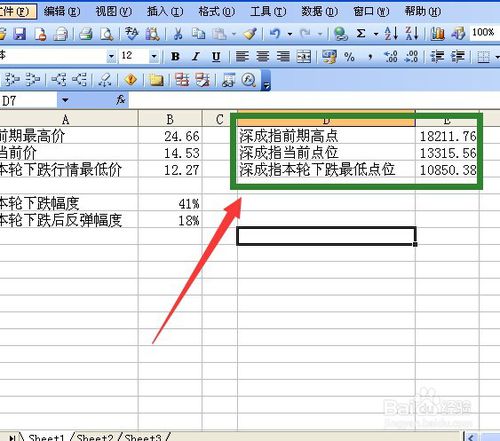Select cell B1 containing 24.66

click(x=170, y=136)
